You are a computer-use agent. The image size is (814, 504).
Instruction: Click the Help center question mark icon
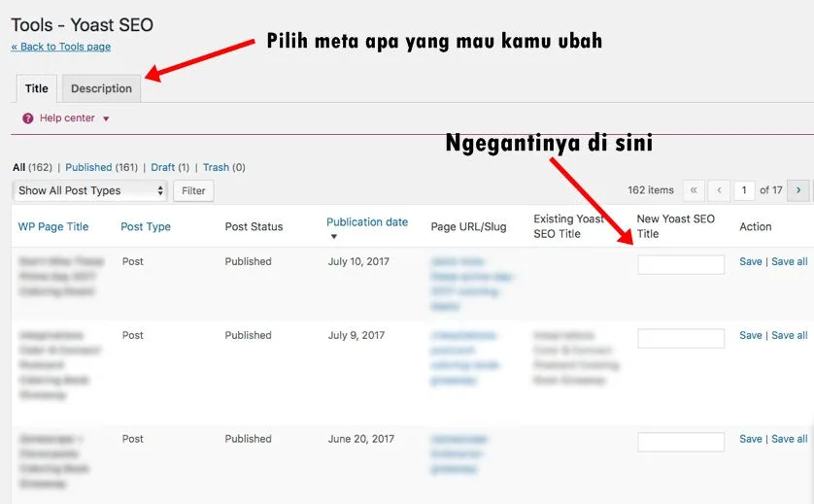[27, 118]
